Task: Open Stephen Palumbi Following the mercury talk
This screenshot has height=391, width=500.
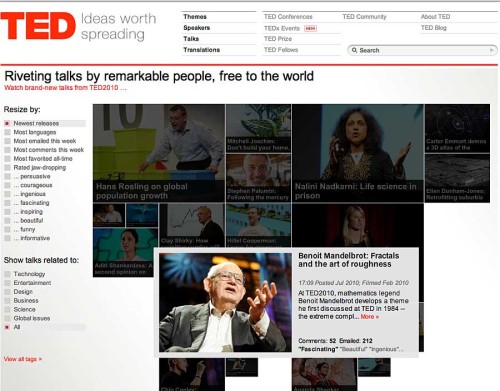Action: pyautogui.click(x=258, y=178)
